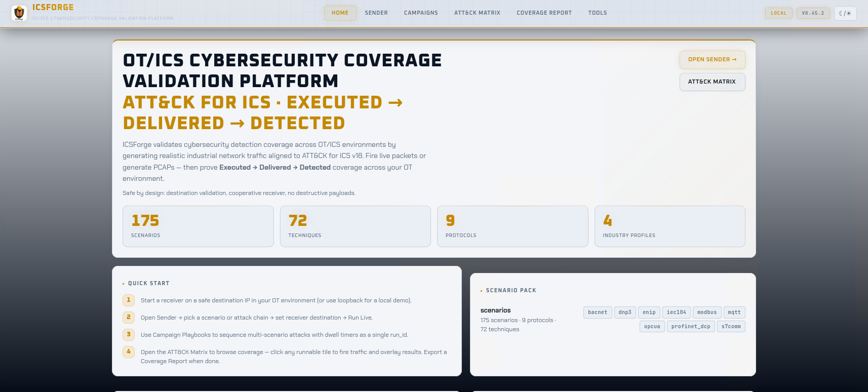The height and width of the screenshot is (392, 868).
Task: Click the Open Sender button
Action: pos(712,60)
